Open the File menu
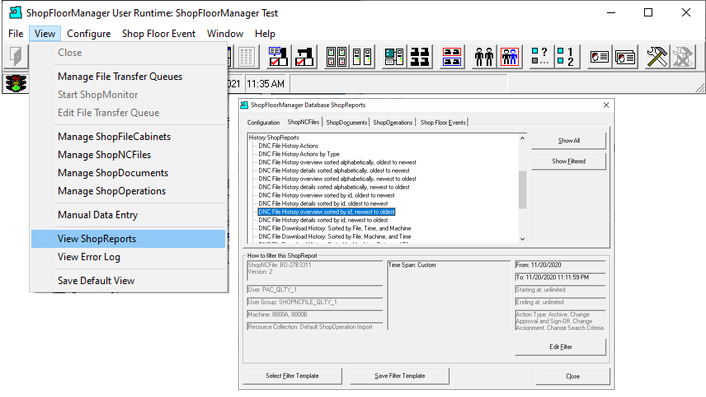This screenshot has width=706, height=397. tap(16, 34)
